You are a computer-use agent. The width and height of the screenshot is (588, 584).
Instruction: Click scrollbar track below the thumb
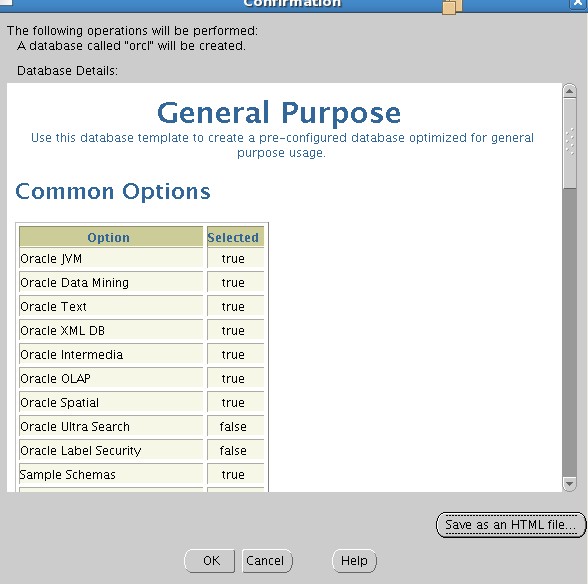click(569, 332)
